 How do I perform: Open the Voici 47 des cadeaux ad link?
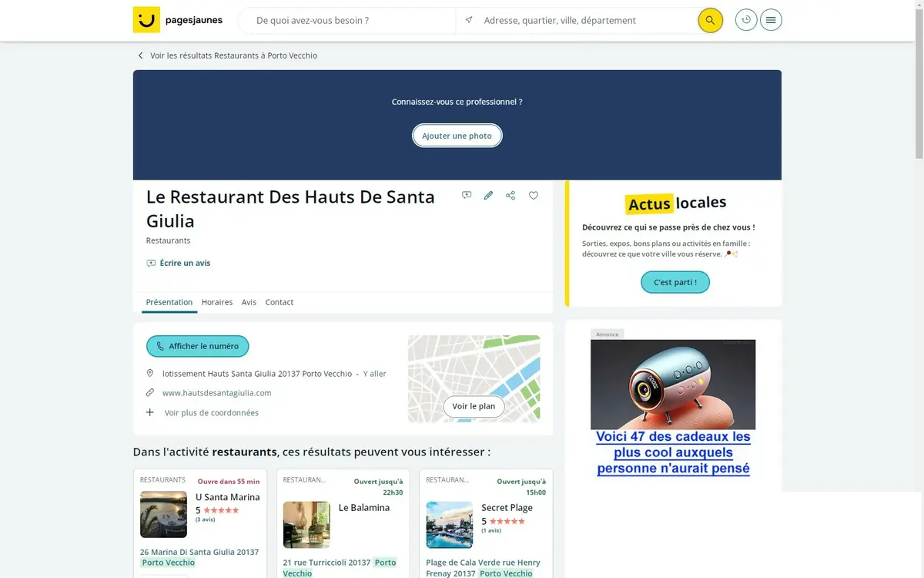click(673, 452)
